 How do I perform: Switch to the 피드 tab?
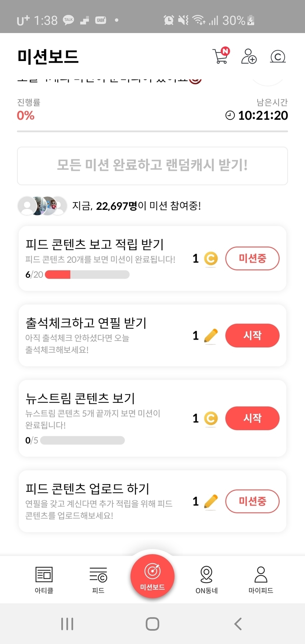tap(98, 579)
